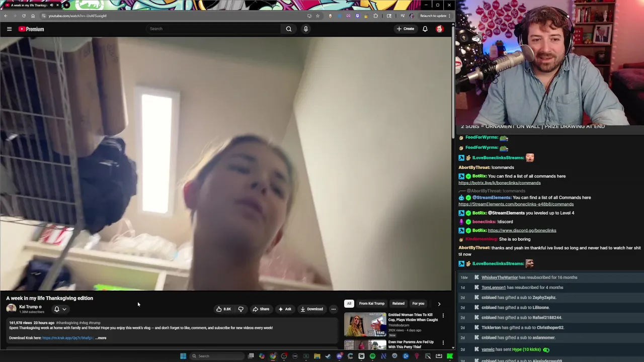The image size is (644, 362).
Task: Open the account avatar menu in YouTube header
Action: coord(440,29)
